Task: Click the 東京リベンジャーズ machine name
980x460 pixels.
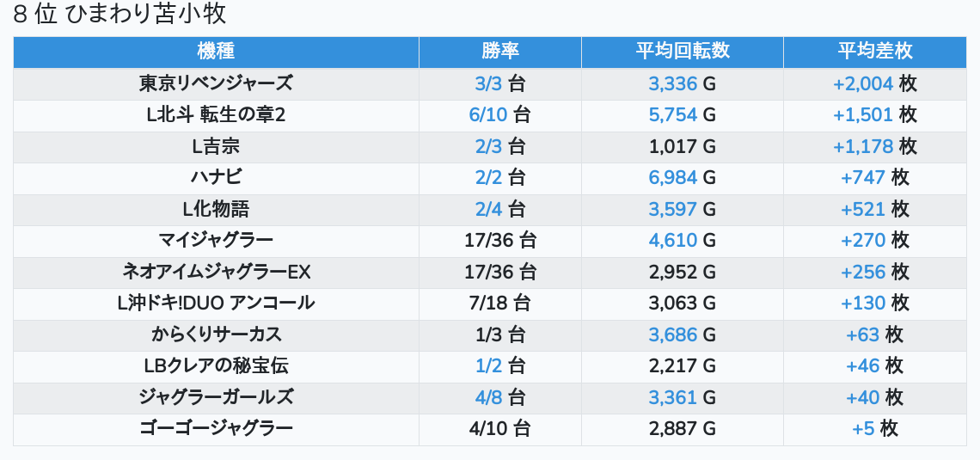Action: (x=216, y=83)
